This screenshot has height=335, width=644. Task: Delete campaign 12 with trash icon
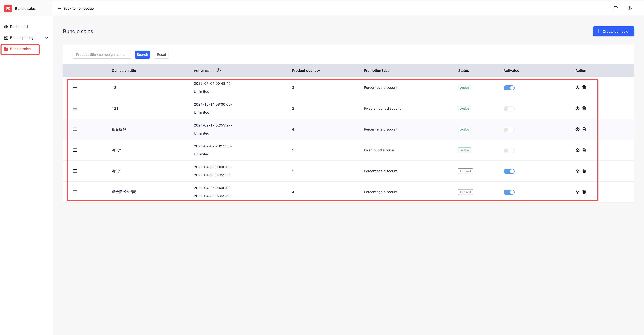(x=584, y=87)
